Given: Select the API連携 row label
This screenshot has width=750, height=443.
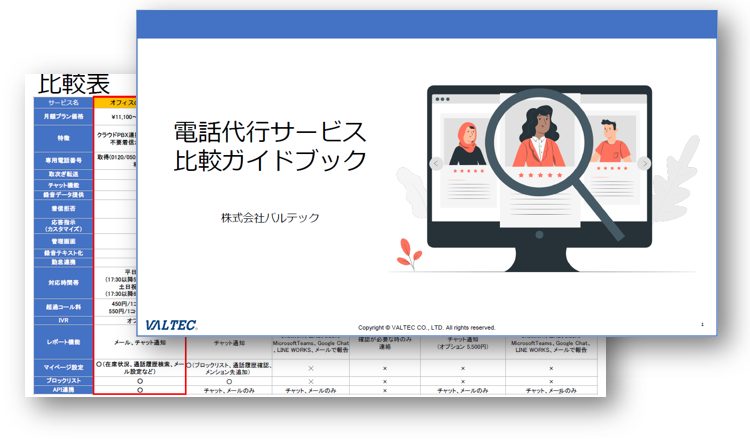Looking at the screenshot, I should 64,390.
